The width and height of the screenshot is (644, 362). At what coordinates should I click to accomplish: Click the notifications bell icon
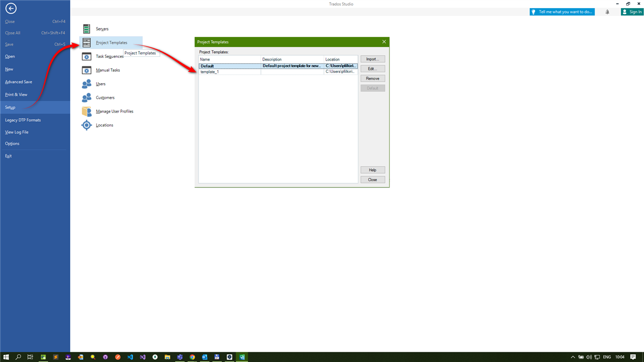point(608,12)
